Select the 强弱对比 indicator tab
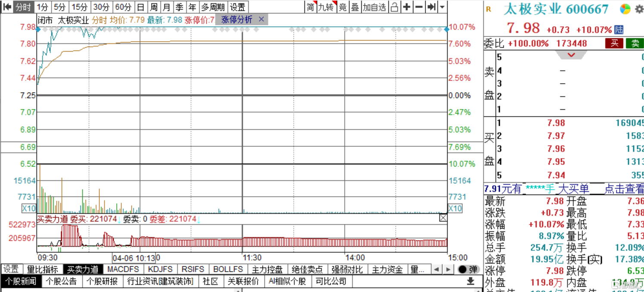 click(x=347, y=270)
